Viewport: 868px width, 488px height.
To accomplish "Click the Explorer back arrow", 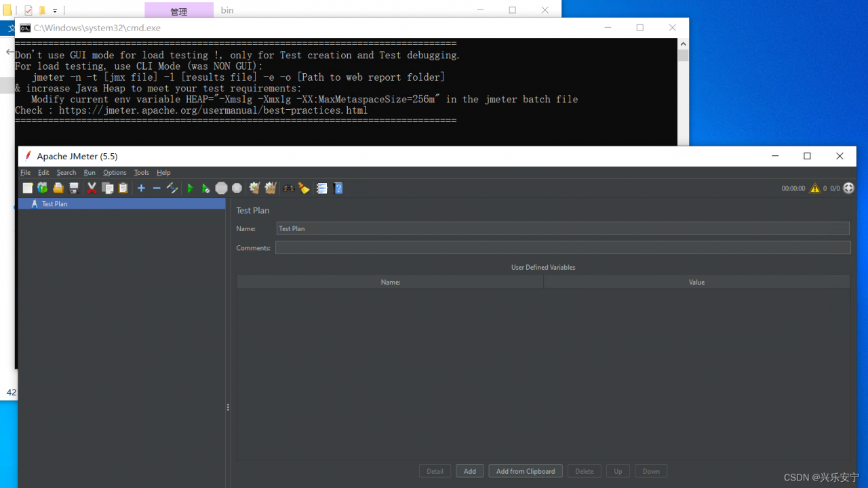I will [9, 52].
